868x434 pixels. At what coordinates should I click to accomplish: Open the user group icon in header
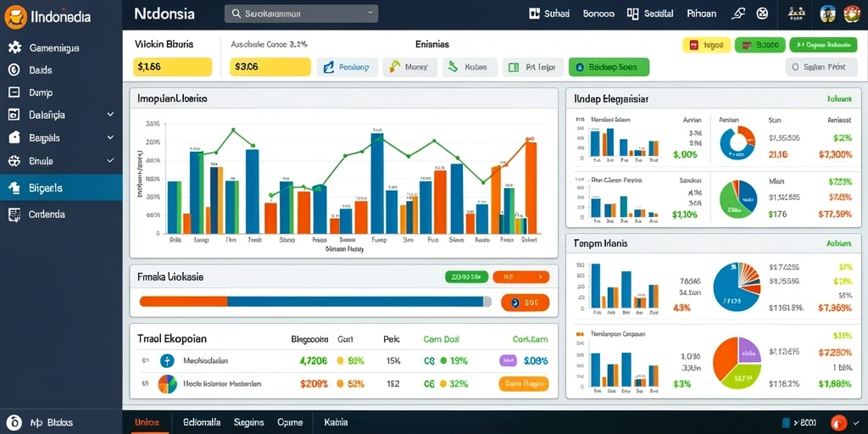click(797, 14)
